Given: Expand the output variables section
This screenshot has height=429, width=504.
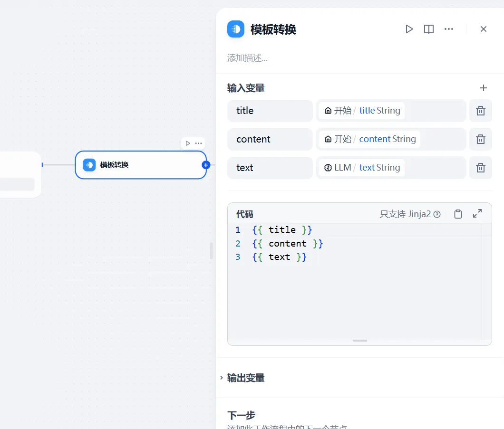Looking at the screenshot, I should [x=245, y=378].
